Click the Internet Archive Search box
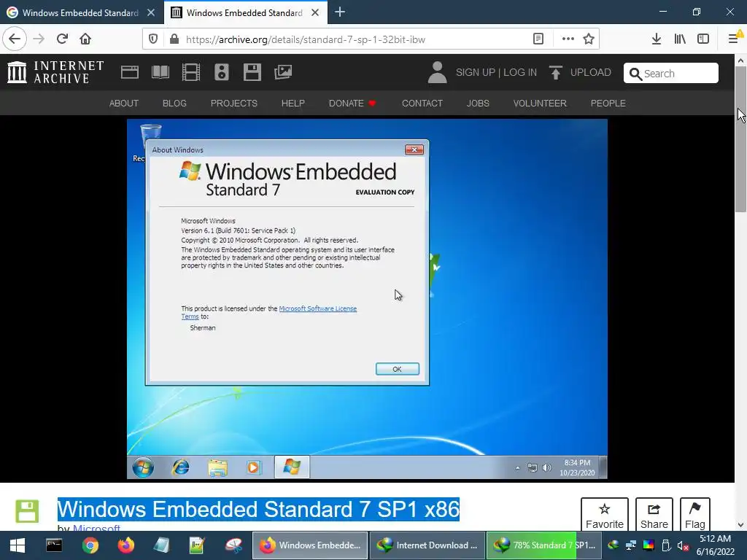This screenshot has height=560, width=747. click(x=671, y=74)
